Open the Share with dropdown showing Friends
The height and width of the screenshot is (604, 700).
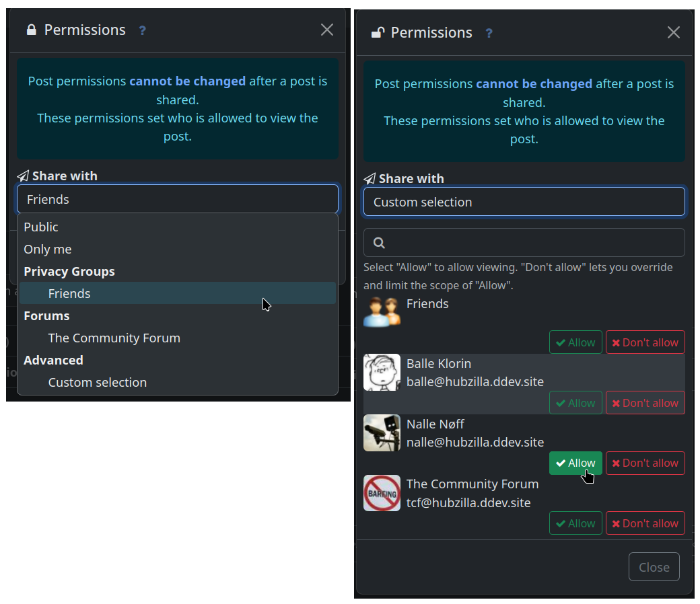(x=178, y=198)
